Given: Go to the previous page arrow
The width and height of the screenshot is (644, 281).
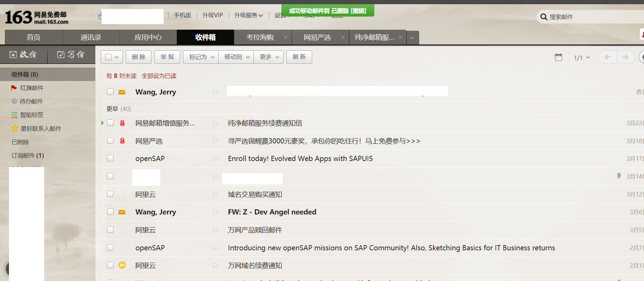Looking at the screenshot, I should point(608,57).
